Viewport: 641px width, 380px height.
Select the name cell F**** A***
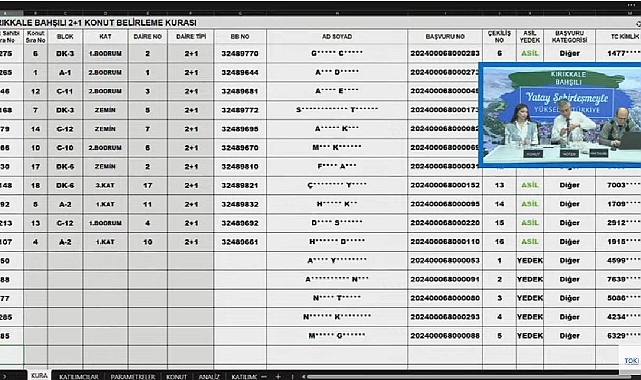point(337,166)
